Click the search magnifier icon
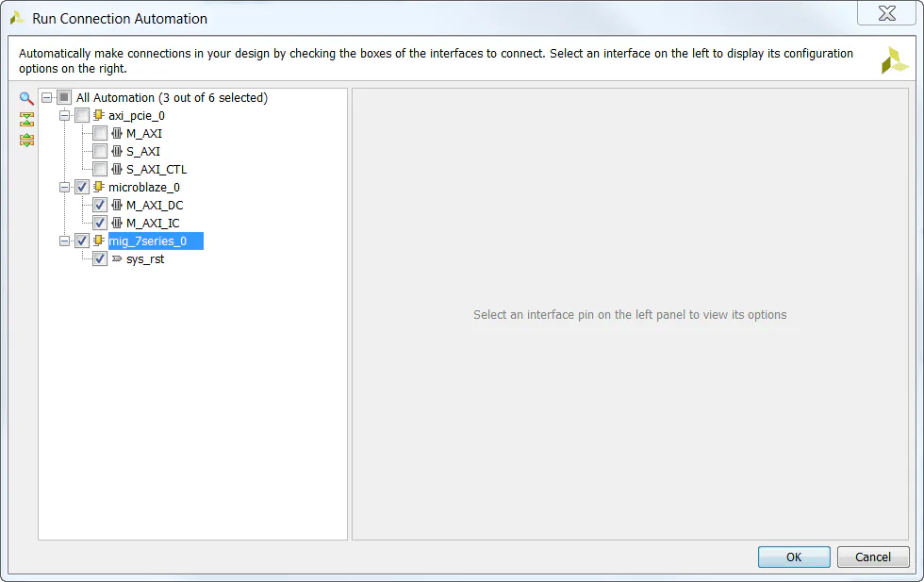Screen dimensions: 924x582 point(26,98)
